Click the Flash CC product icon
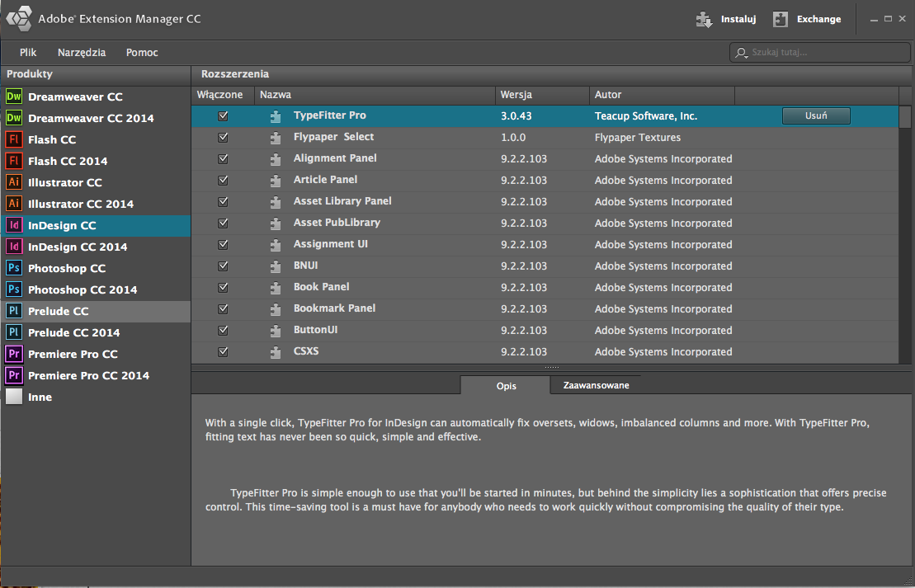 (14, 139)
